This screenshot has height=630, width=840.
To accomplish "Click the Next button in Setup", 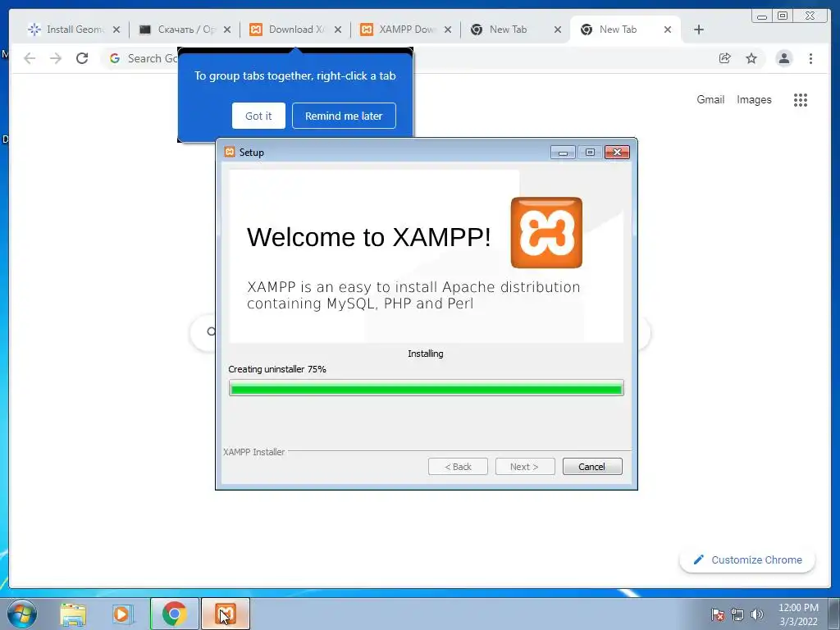I will [525, 467].
